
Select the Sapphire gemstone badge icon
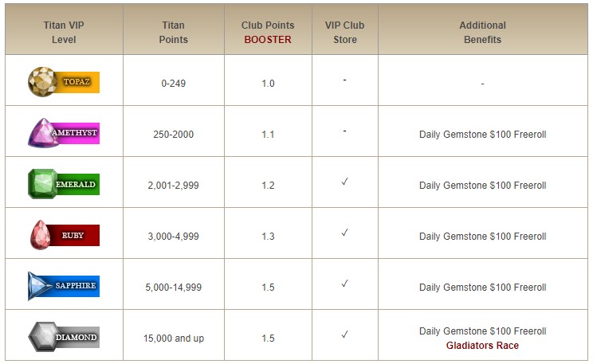tap(64, 286)
